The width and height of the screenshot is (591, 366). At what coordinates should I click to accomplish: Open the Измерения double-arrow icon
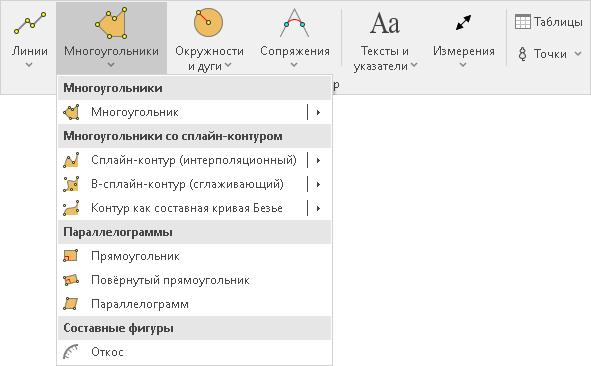pos(463,23)
